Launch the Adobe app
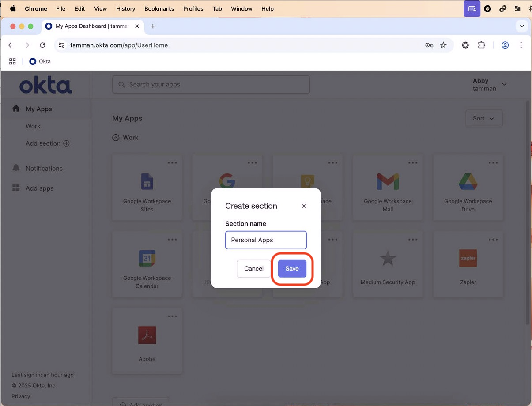This screenshot has width=532, height=406. [147, 341]
